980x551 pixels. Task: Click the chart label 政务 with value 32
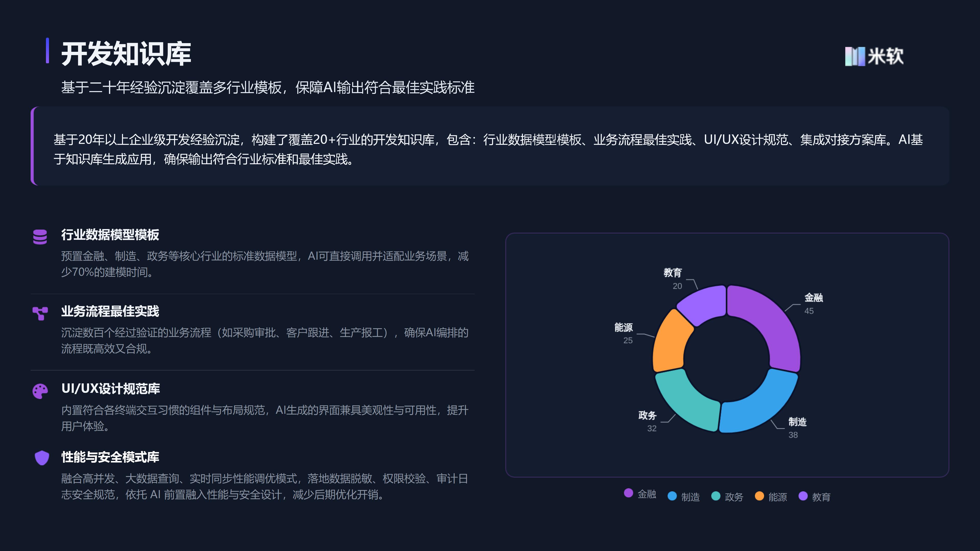[647, 421]
